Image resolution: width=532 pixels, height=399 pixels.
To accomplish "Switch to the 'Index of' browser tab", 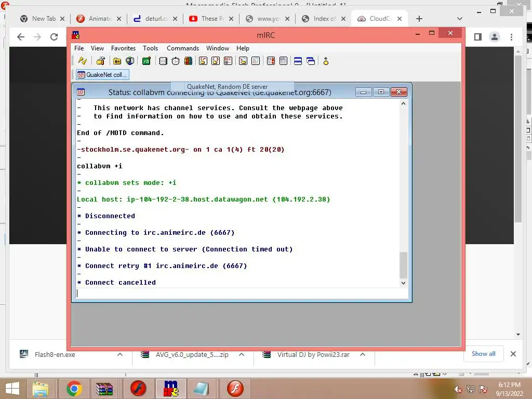I will tap(324, 19).
